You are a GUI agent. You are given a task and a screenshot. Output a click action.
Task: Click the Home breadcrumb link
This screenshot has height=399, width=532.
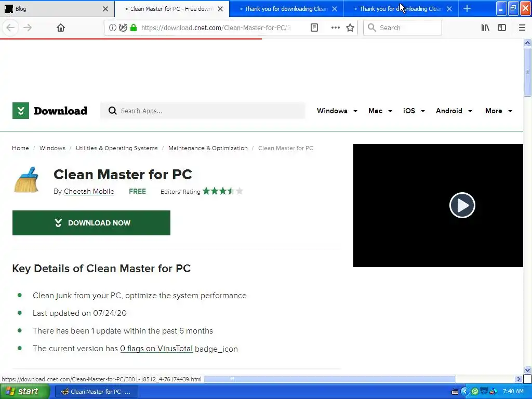(20, 148)
